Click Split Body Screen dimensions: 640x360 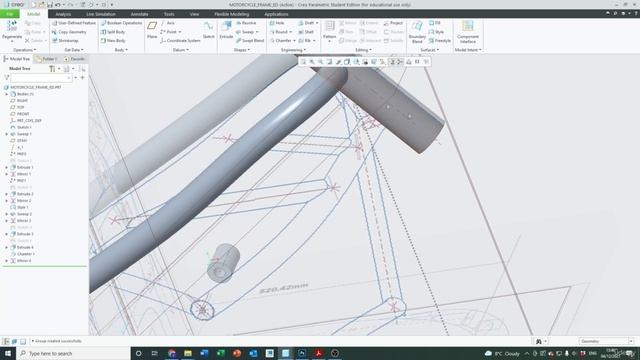113,32
